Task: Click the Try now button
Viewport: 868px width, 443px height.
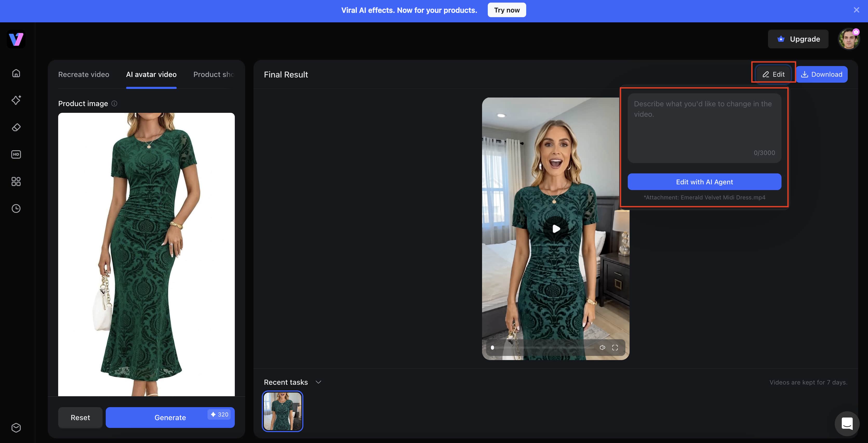Action: (506, 10)
